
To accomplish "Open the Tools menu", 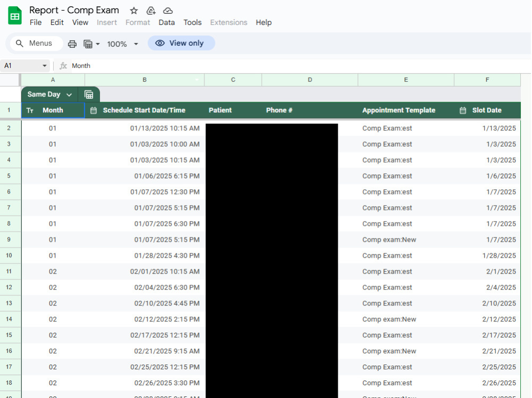I will pyautogui.click(x=193, y=22).
